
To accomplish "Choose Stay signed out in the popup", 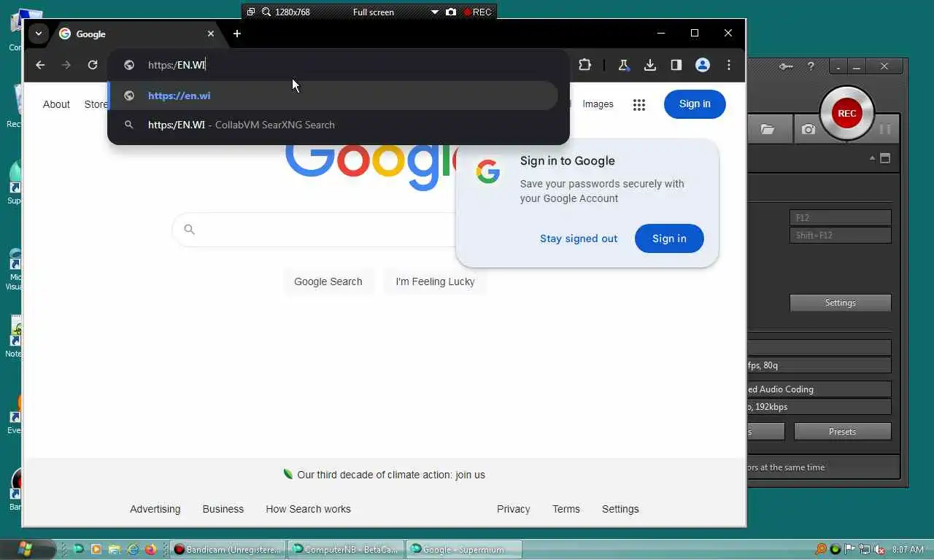I will click(x=579, y=238).
